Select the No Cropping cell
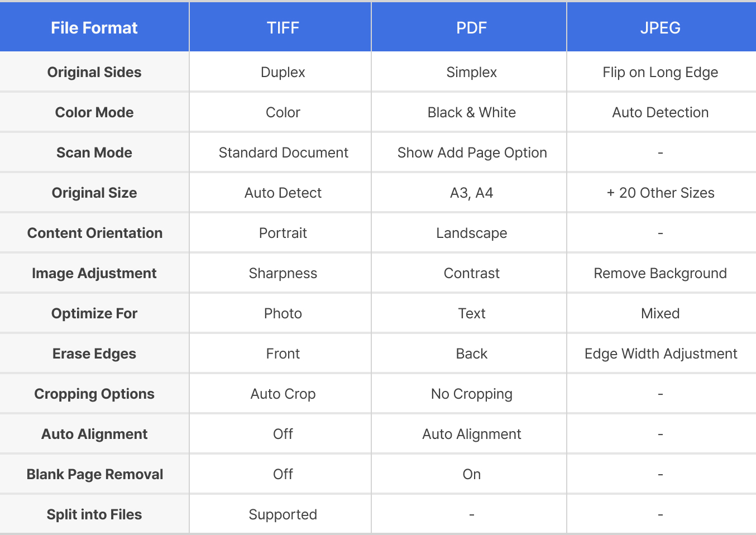Image resolution: width=756 pixels, height=535 pixels. [x=472, y=394]
